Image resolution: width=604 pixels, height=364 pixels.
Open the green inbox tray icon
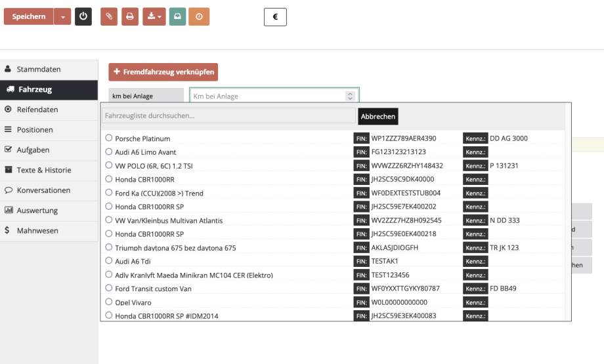pyautogui.click(x=177, y=16)
